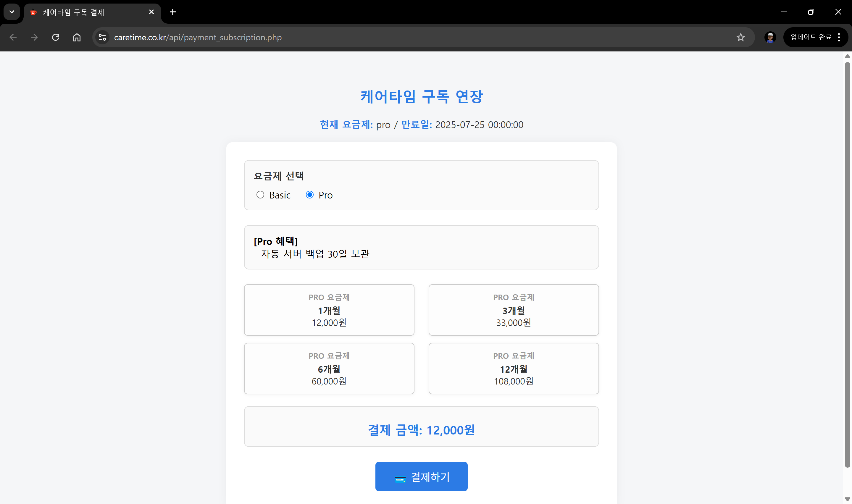The height and width of the screenshot is (504, 852).
Task: Open the tab search chevron menu
Action: tap(12, 12)
